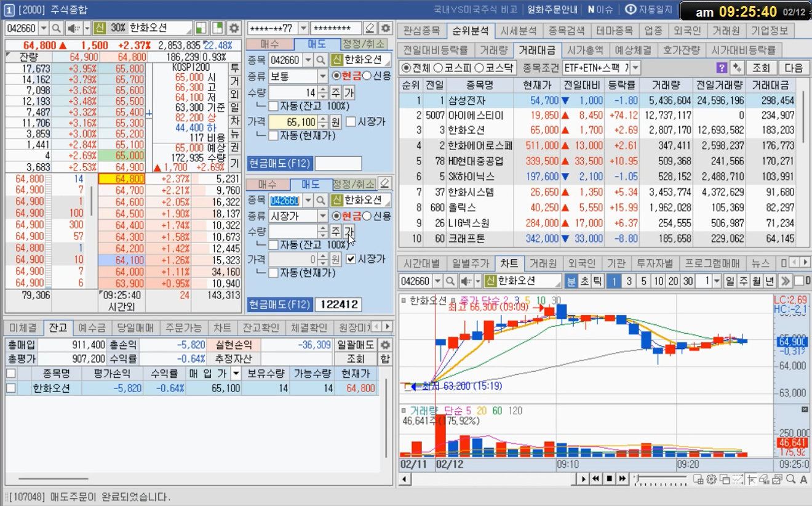Open the order panel settings gear

[x=385, y=28]
